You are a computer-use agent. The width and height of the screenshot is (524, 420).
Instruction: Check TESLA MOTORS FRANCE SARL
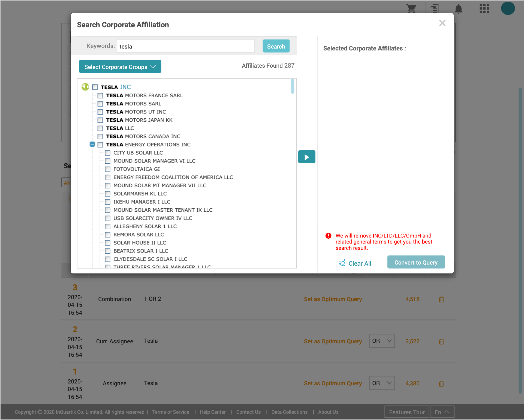click(x=100, y=95)
